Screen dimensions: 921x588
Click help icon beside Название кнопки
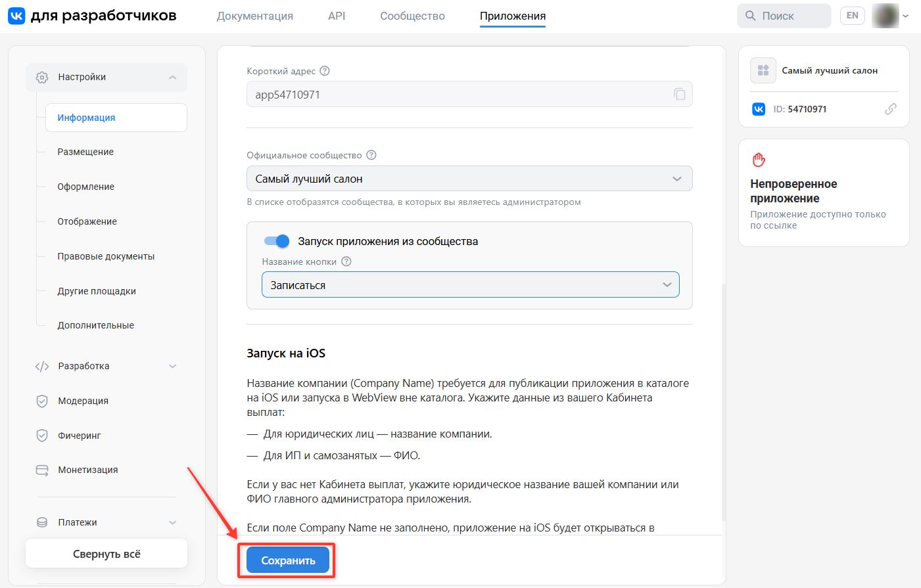(346, 261)
